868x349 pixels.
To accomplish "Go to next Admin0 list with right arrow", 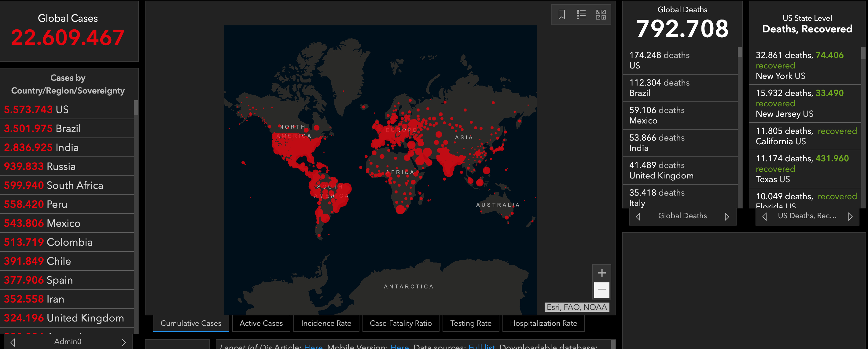I will tap(123, 342).
